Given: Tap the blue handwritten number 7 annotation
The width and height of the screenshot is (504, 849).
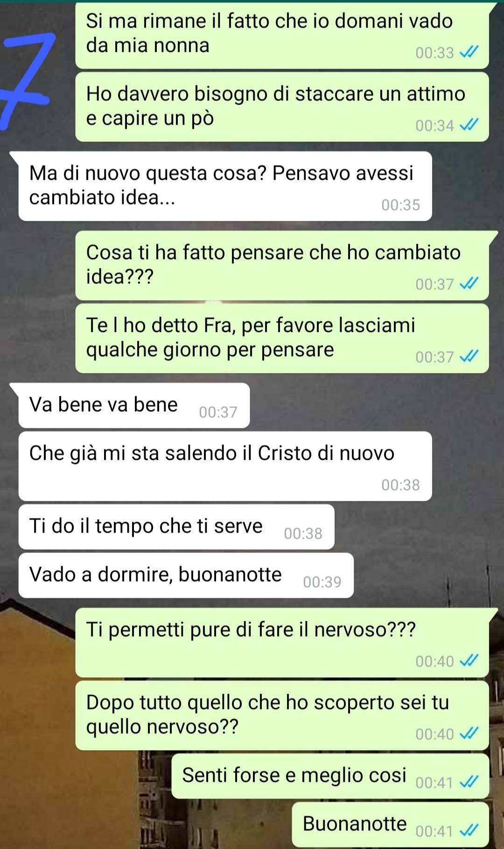Looking at the screenshot, I should tap(26, 79).
